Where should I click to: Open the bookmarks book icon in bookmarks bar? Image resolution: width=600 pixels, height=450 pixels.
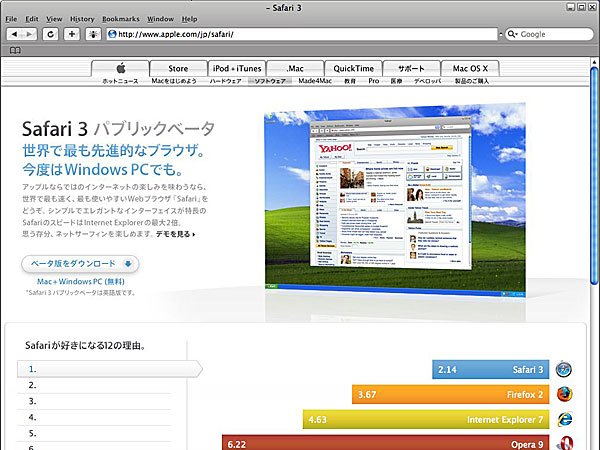coord(15,51)
